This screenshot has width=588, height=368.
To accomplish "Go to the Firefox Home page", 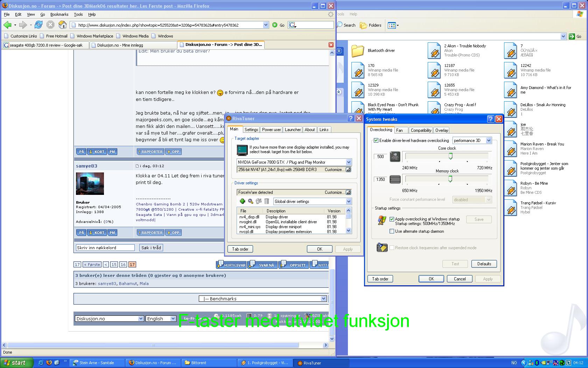I will [x=62, y=25].
